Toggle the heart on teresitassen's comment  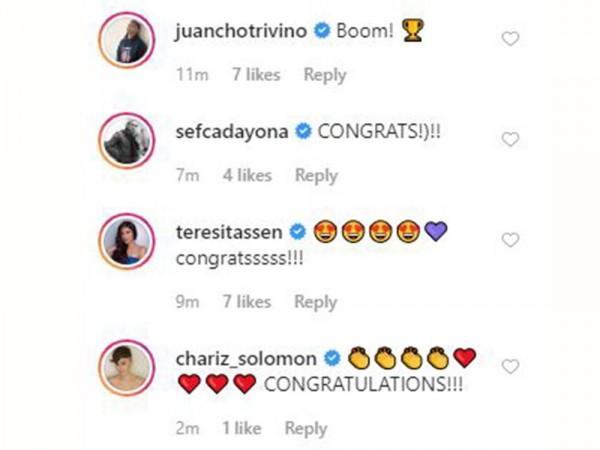click(x=510, y=240)
